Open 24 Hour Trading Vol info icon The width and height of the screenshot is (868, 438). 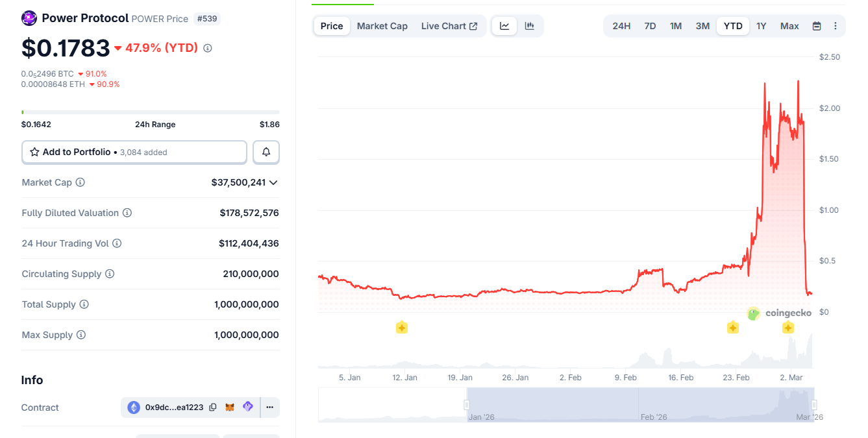click(x=117, y=243)
